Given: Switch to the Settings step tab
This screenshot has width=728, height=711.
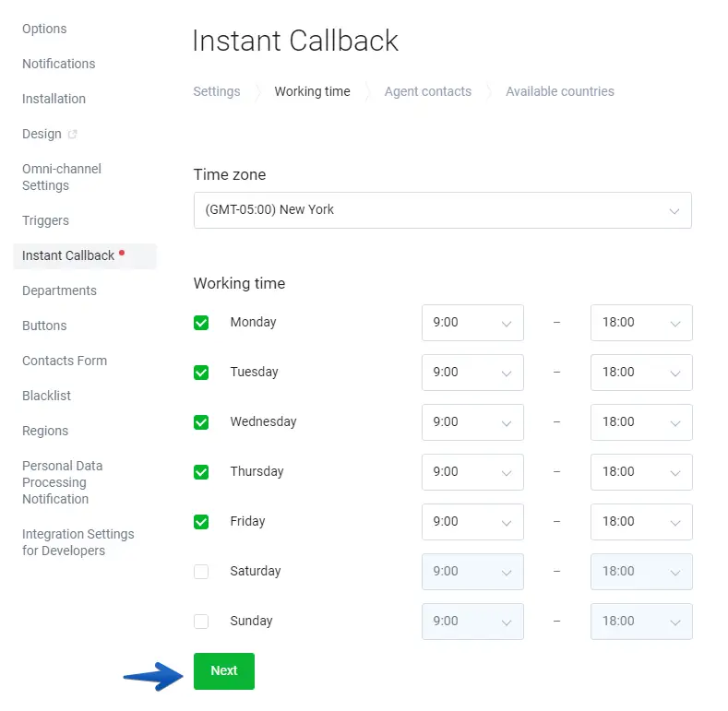Looking at the screenshot, I should 217,91.
